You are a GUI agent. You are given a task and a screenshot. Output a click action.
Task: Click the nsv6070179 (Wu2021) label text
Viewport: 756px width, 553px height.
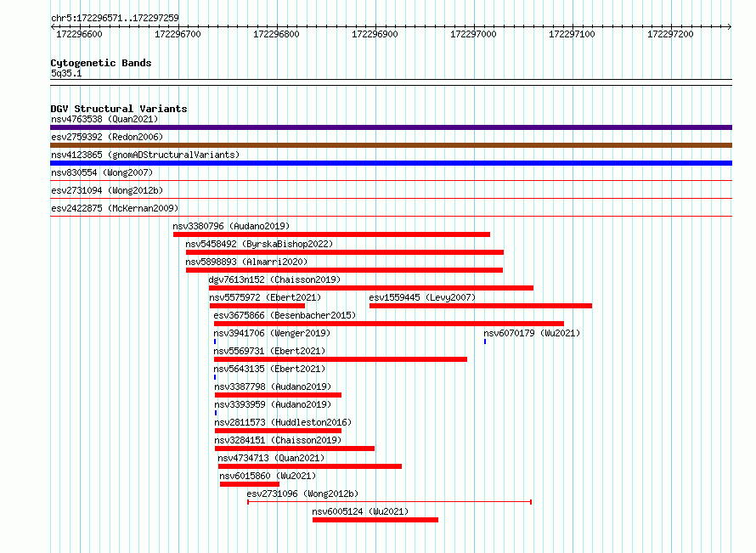(532, 333)
